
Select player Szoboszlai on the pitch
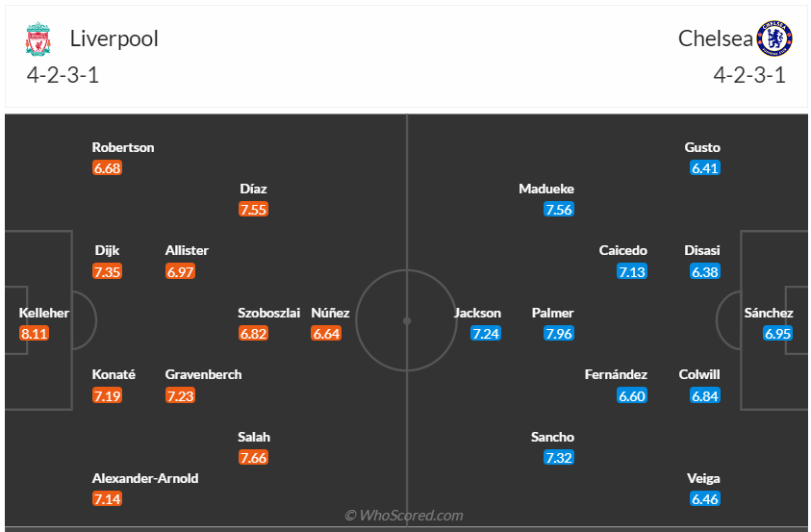(269, 313)
